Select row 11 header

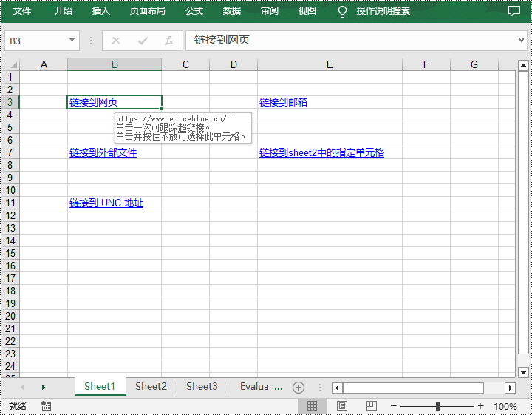point(10,203)
